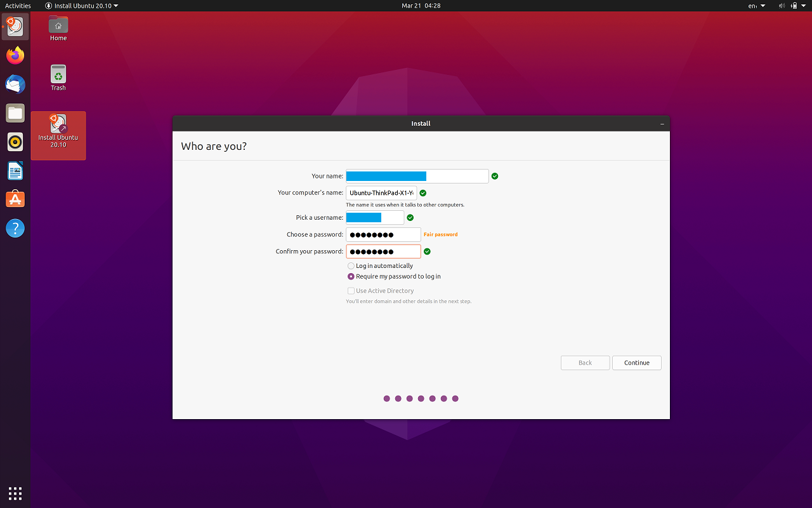Launch Firefox from the dock
The height and width of the screenshot is (508, 812).
click(x=15, y=55)
